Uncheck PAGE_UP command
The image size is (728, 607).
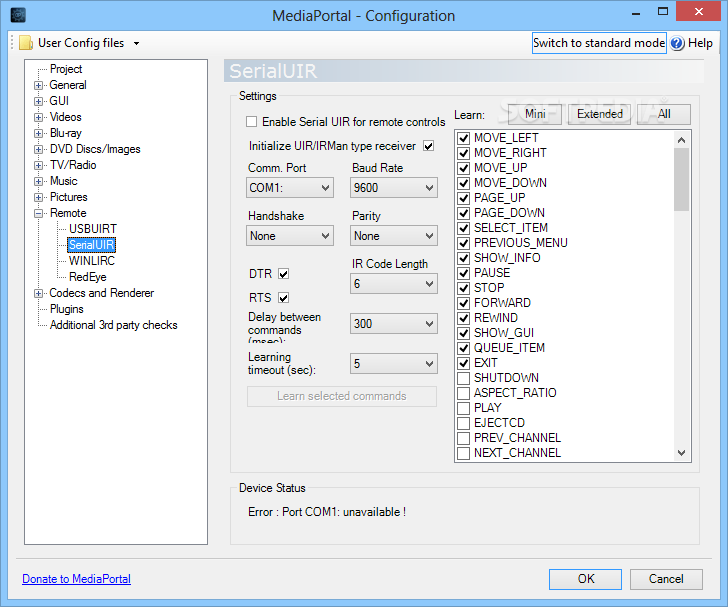(463, 198)
